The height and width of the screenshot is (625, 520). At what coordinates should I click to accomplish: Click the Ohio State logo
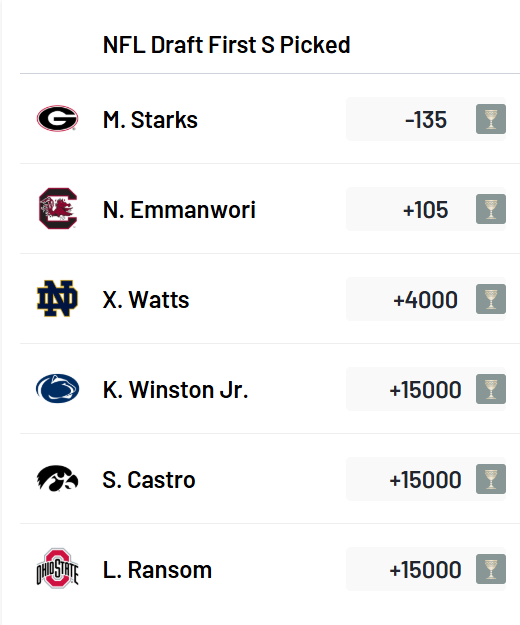pyautogui.click(x=57, y=568)
